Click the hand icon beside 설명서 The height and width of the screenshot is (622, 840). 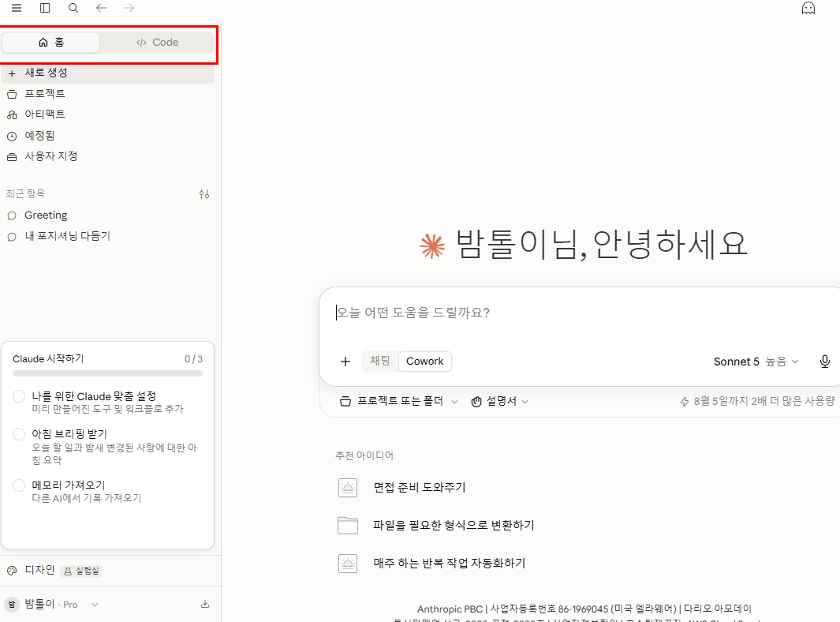(476, 402)
